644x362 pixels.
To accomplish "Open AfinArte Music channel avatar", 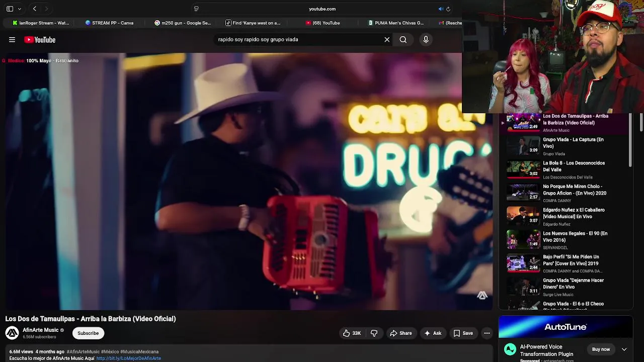I will click(12, 333).
